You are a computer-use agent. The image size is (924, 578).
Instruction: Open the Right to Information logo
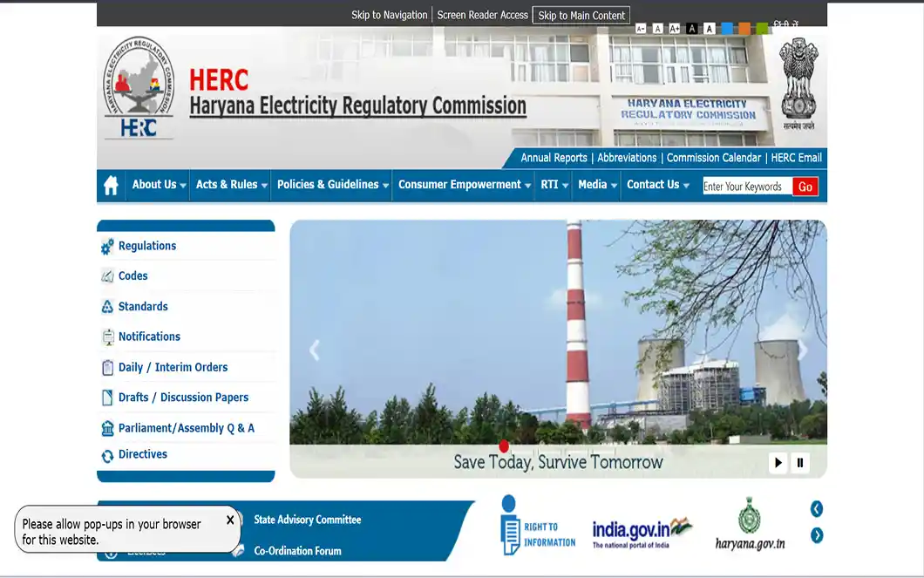click(x=538, y=525)
